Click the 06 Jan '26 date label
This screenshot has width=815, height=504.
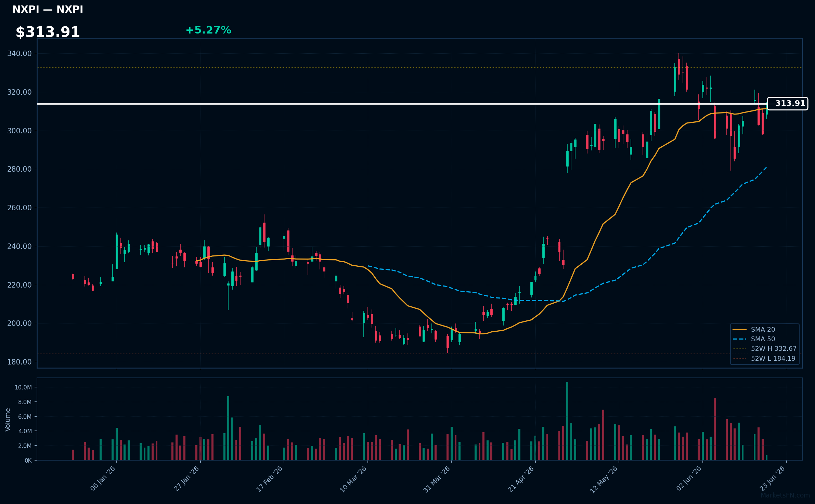(x=103, y=479)
